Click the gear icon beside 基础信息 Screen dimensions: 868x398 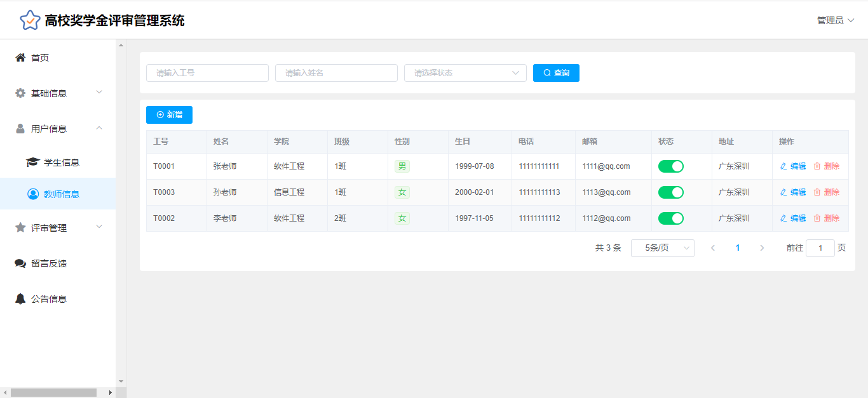click(20, 93)
